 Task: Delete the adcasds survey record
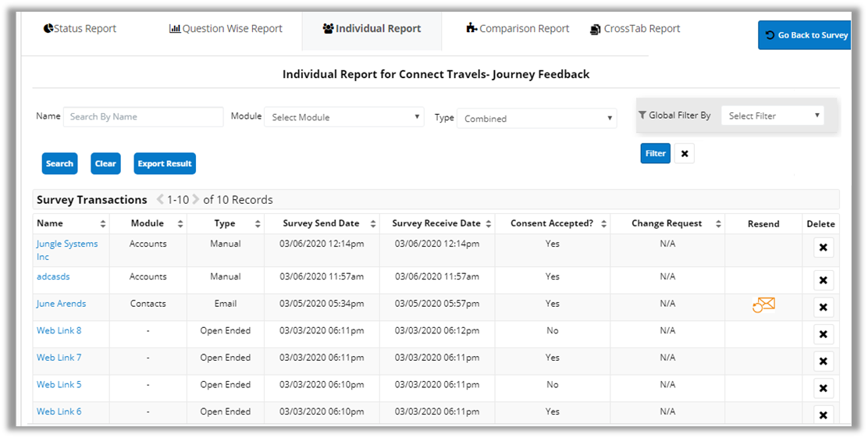823,280
